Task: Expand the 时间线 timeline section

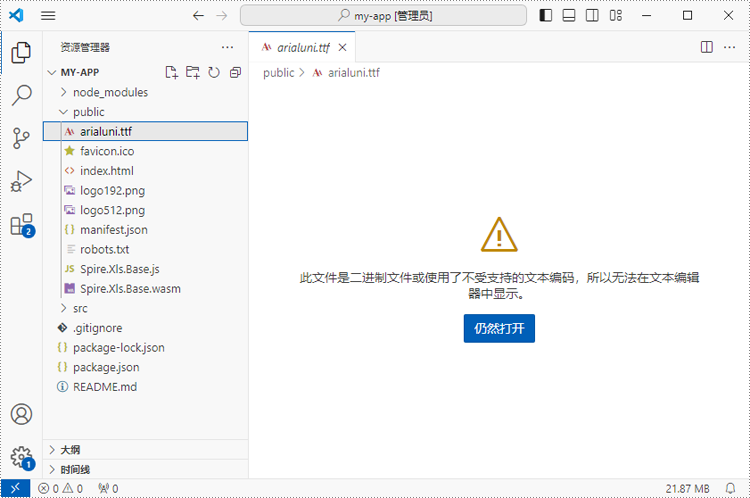Action: [x=145, y=469]
